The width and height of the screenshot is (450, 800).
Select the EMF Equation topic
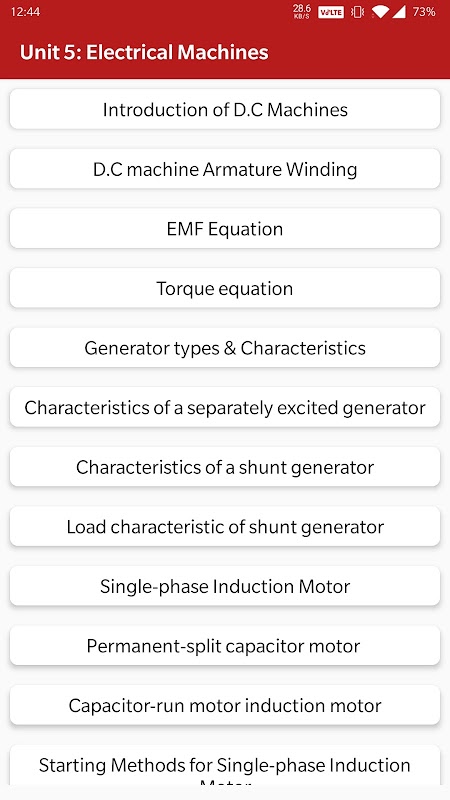225,229
